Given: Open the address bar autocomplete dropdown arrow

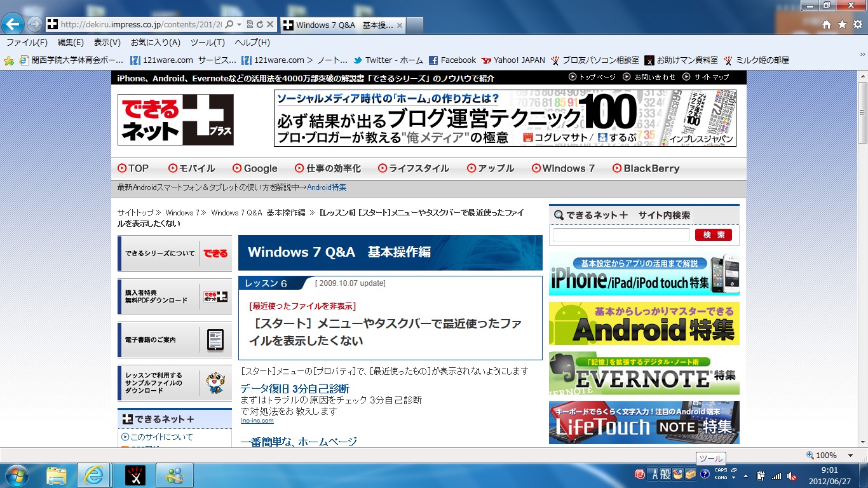Looking at the screenshot, I should click(x=239, y=25).
